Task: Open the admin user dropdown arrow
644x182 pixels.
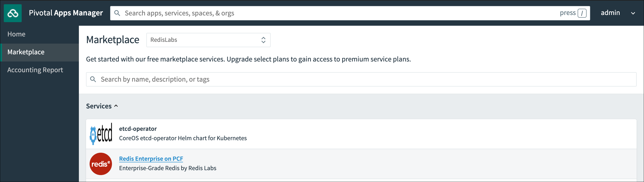Action: click(x=633, y=13)
